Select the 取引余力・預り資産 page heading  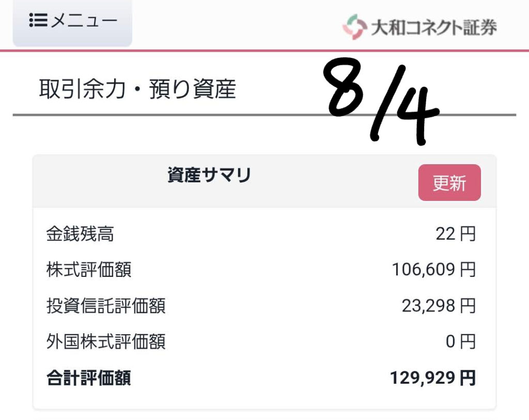(137, 89)
